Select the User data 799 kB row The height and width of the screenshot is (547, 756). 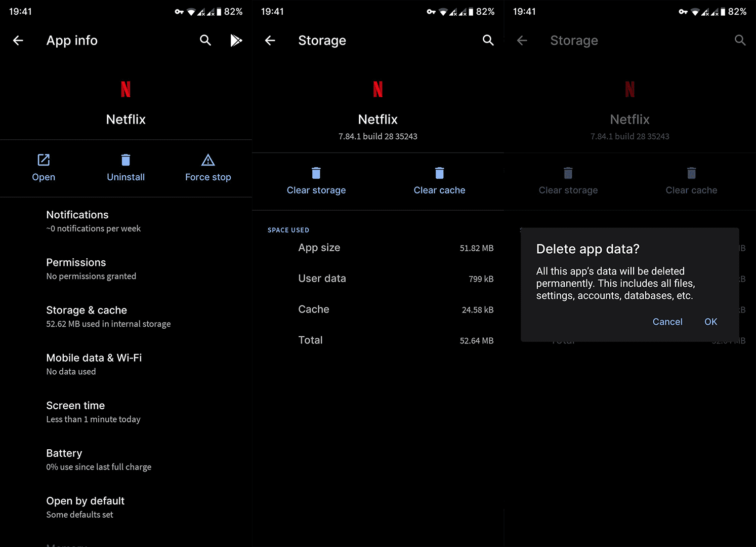point(378,279)
